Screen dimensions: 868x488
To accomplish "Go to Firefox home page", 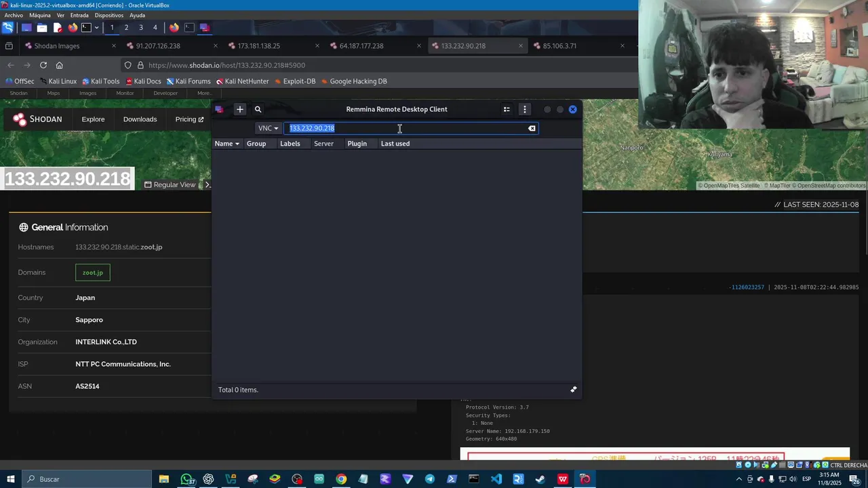I will click(x=59, y=65).
